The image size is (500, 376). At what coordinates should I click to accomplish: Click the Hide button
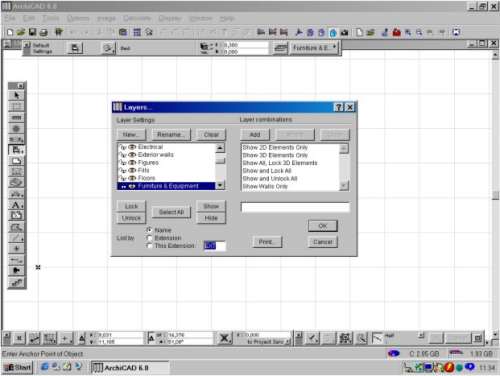coord(211,218)
